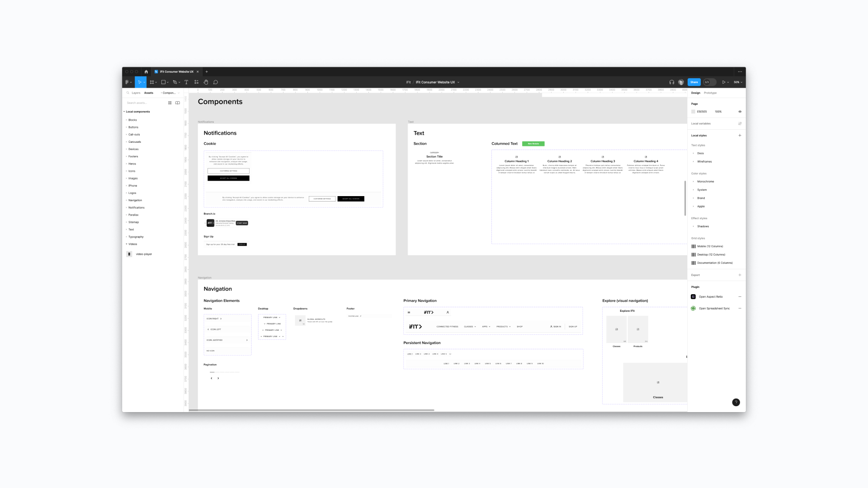Switch to Prototype tab in right panel

point(710,92)
